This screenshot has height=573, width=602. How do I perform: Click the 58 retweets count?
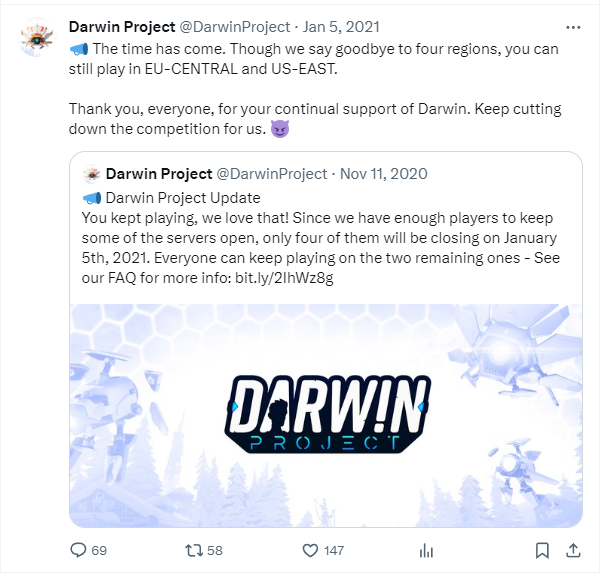point(215,551)
